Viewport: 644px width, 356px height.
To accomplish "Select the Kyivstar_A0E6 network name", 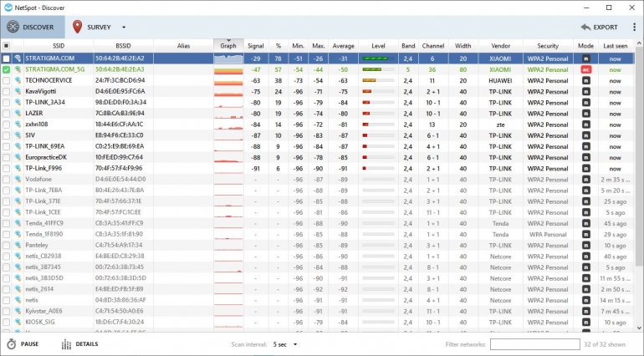I will [44, 311].
